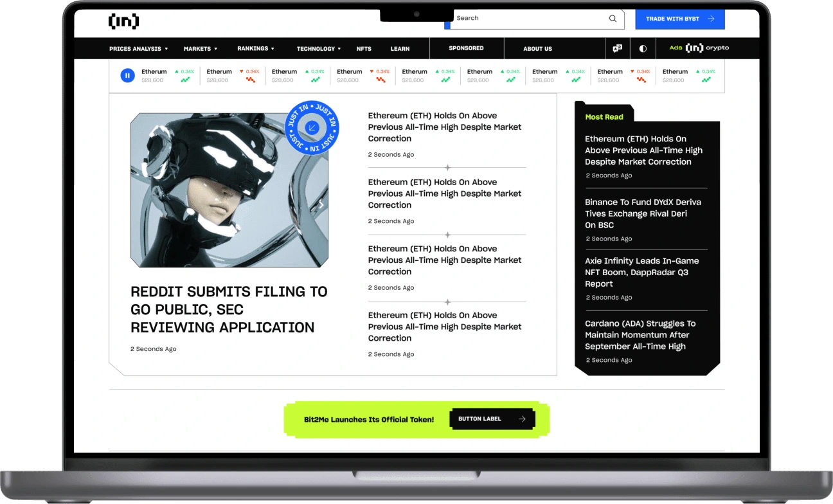The image size is (833, 504).
Task: Expand the Markets dropdown
Action: [x=200, y=49]
